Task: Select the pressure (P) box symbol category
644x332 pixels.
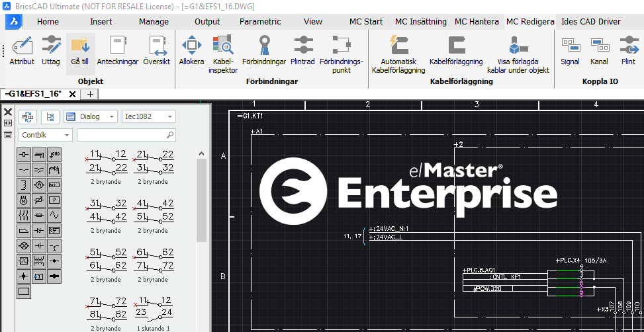Action: [x=54, y=200]
